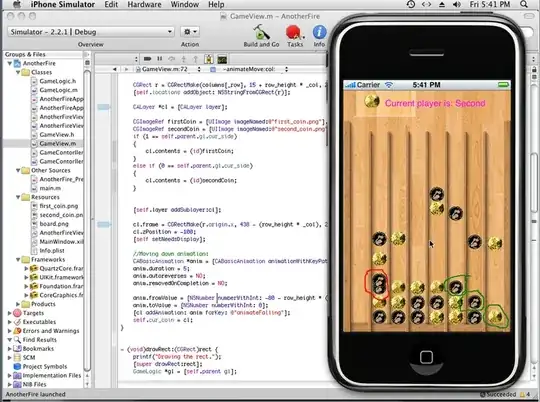This screenshot has height=402, width=540.
Task: Open Spotlight search icon
Action: pyautogui.click(x=523, y=4)
